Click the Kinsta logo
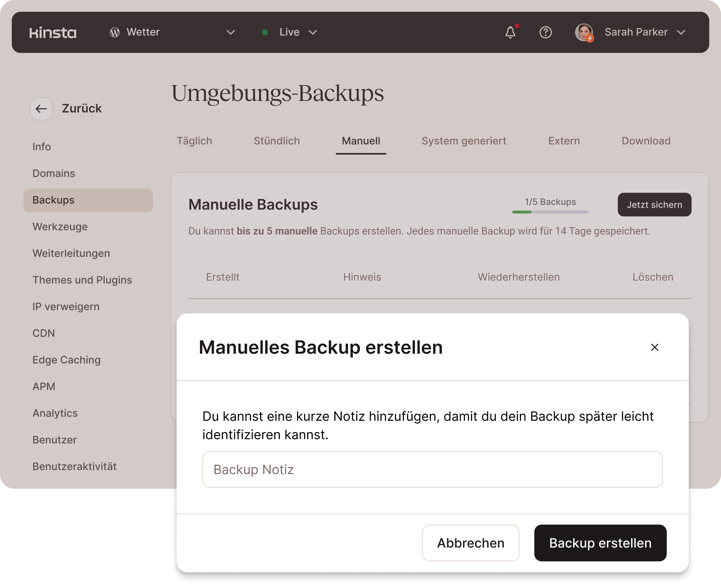 53,33
